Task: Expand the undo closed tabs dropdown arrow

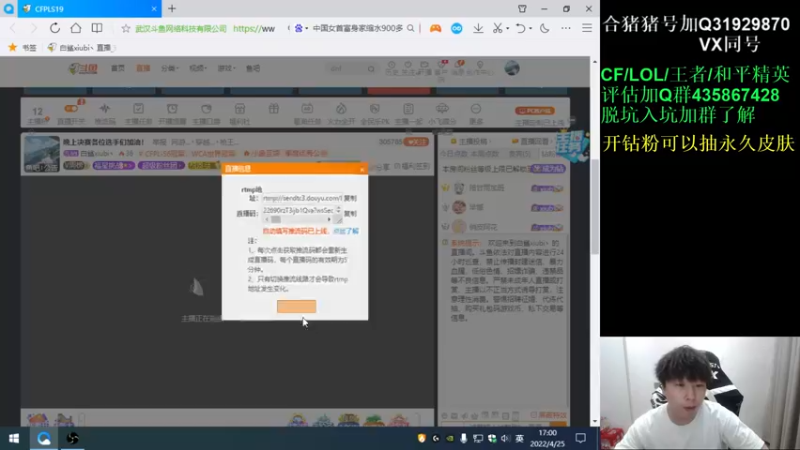Action: click(530, 29)
